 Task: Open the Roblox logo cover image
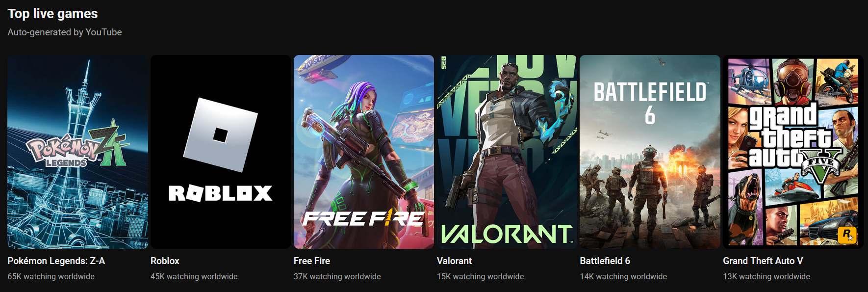pos(221,152)
